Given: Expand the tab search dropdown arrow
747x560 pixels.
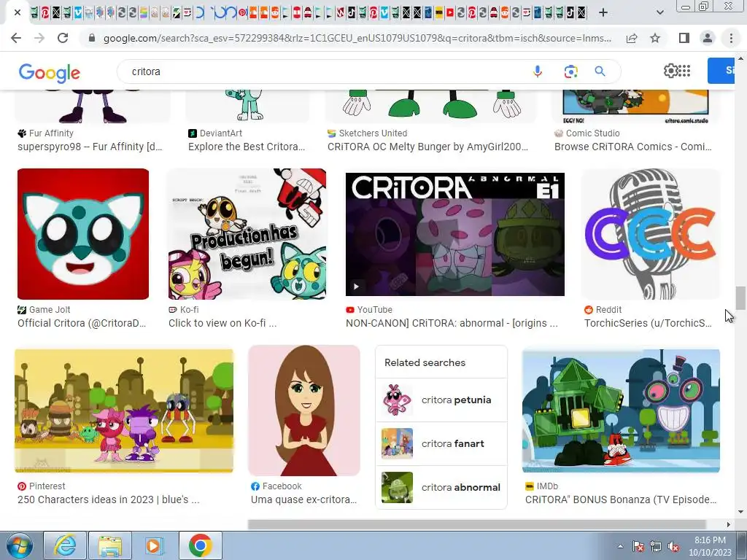Looking at the screenshot, I should (x=659, y=13).
